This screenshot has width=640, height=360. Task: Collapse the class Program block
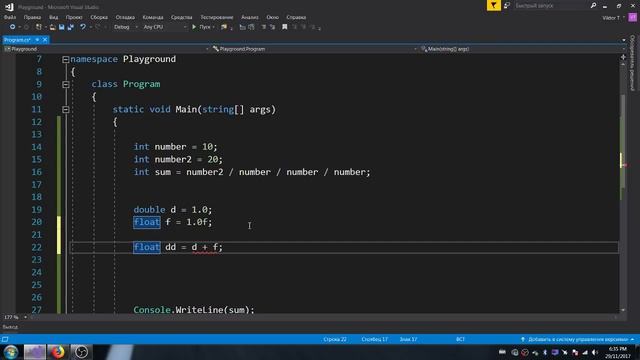coord(65,84)
